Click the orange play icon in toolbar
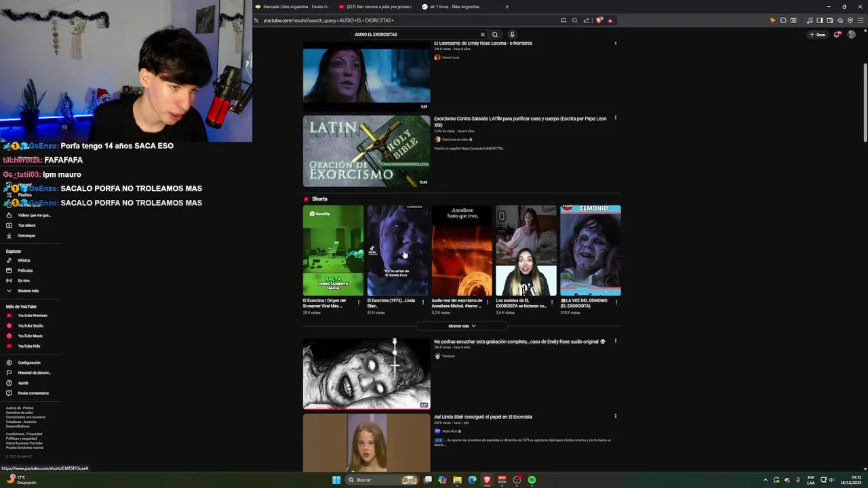868x488 pixels. click(772, 20)
